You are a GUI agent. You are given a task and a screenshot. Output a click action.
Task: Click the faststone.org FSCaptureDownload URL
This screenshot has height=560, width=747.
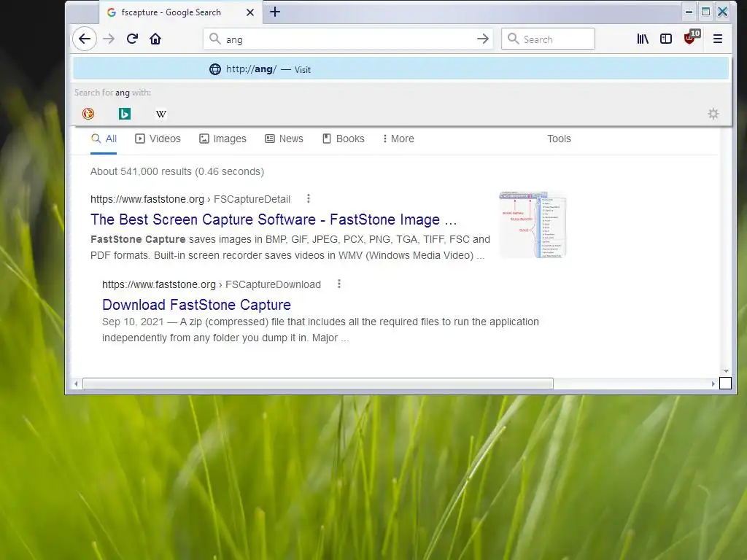tap(212, 285)
